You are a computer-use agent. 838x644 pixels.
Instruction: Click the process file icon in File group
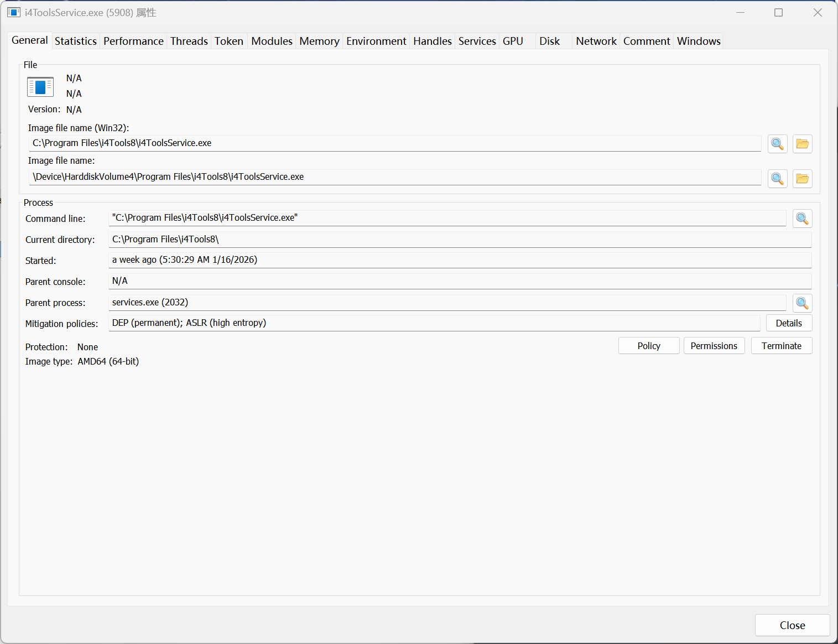tap(40, 87)
